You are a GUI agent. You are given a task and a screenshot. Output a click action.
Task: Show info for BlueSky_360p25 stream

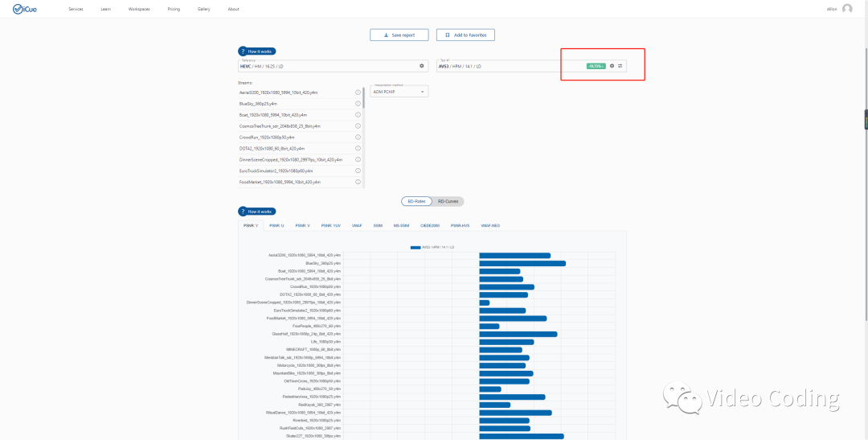(358, 104)
